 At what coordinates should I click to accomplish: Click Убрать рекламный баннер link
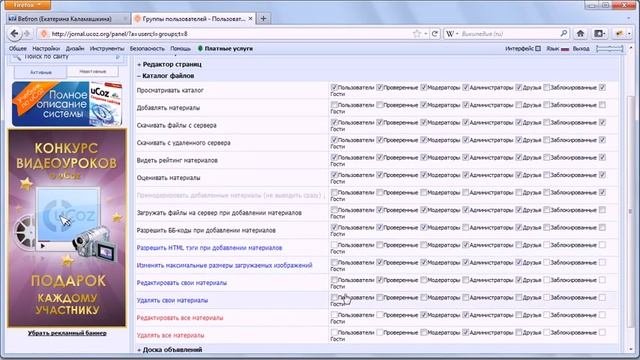67,333
